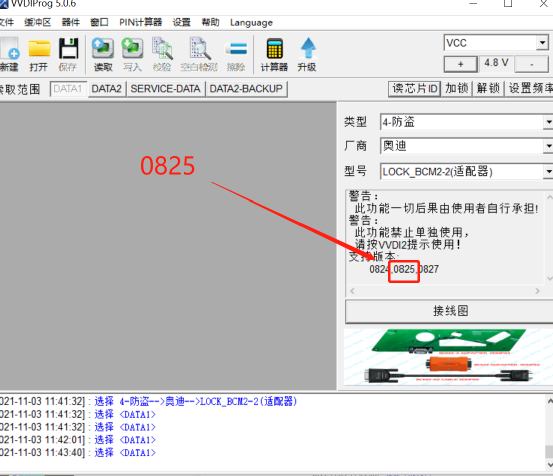This screenshot has width=553, height=476.
Task: Click the log panel scroll down arrow
Action: (549, 465)
